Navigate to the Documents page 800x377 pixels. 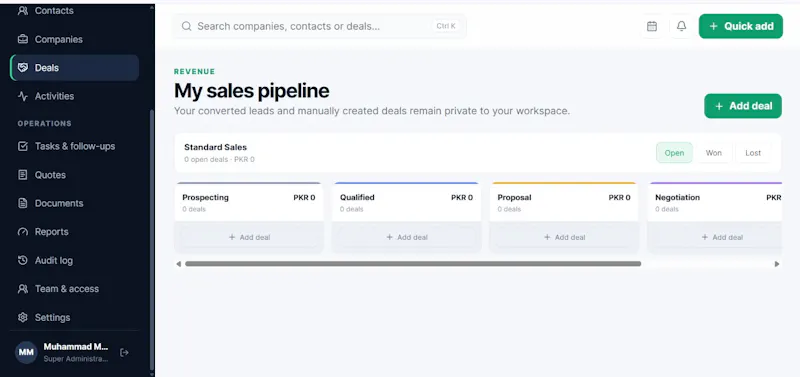[x=74, y=204]
